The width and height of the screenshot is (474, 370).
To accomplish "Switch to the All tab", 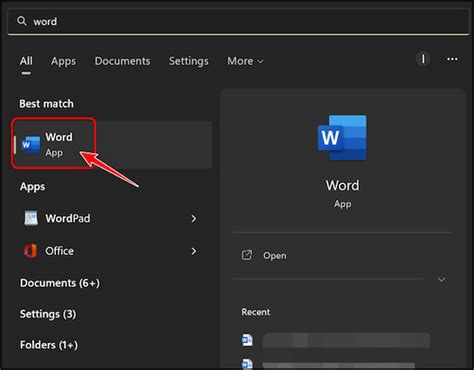I will click(26, 61).
